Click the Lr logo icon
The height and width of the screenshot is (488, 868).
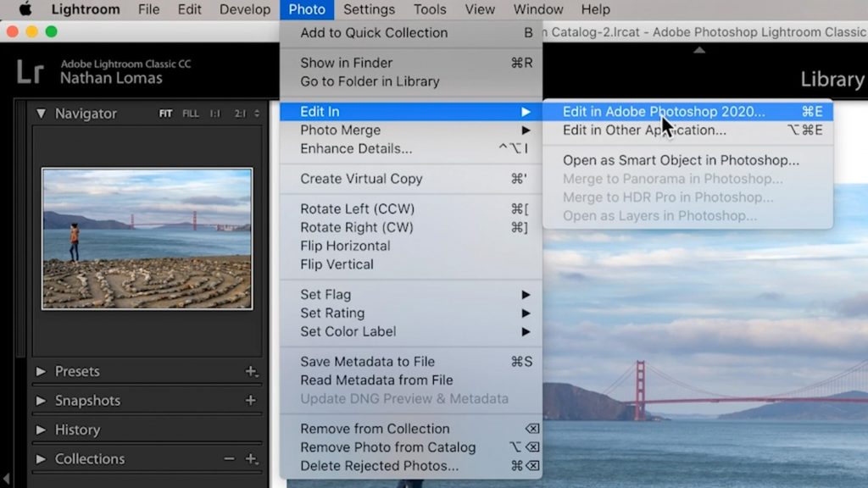pyautogui.click(x=30, y=71)
